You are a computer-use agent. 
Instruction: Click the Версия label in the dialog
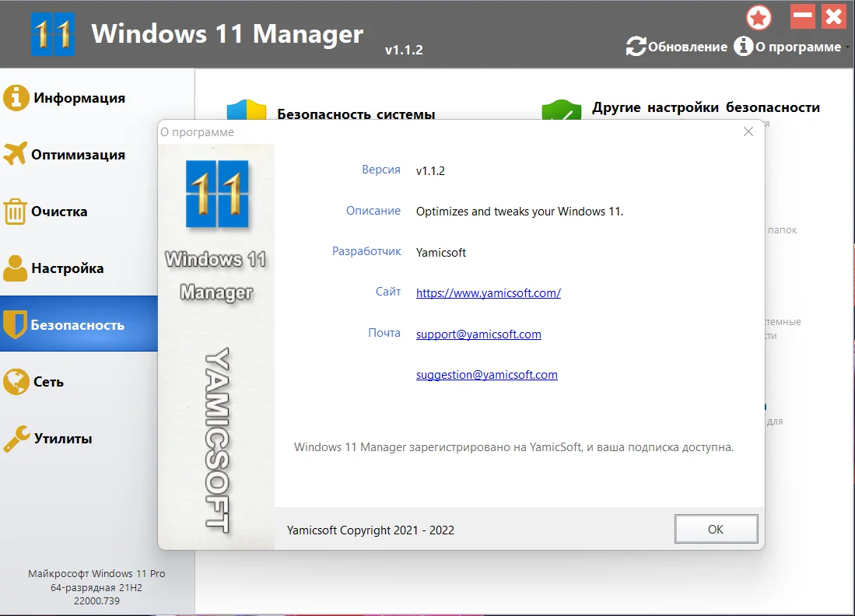click(380, 170)
